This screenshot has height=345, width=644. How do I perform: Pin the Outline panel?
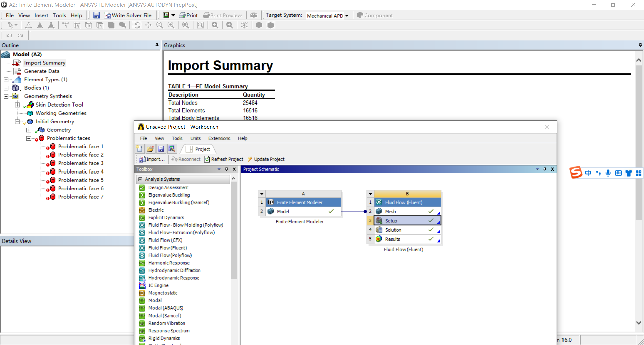pyautogui.click(x=157, y=45)
